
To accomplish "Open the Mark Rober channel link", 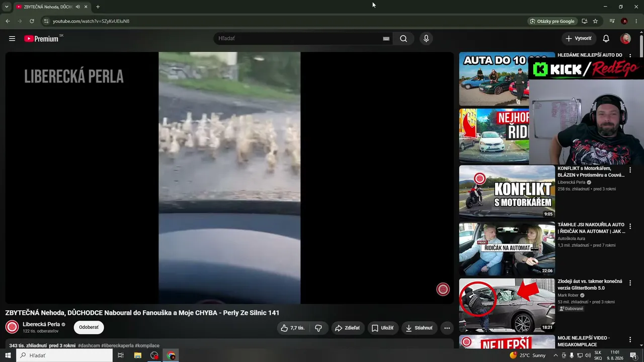I will [x=568, y=296].
